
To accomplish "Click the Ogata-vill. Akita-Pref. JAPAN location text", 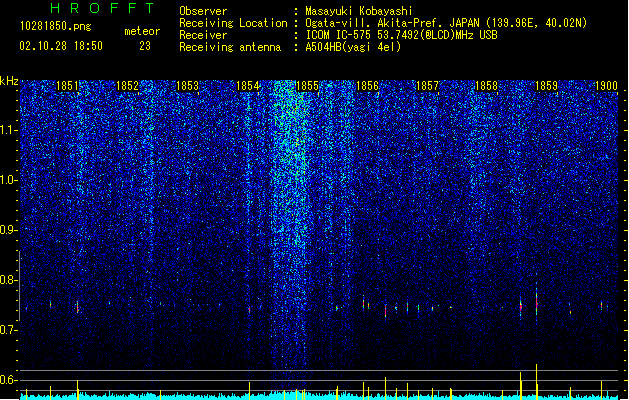I will coord(446,23).
